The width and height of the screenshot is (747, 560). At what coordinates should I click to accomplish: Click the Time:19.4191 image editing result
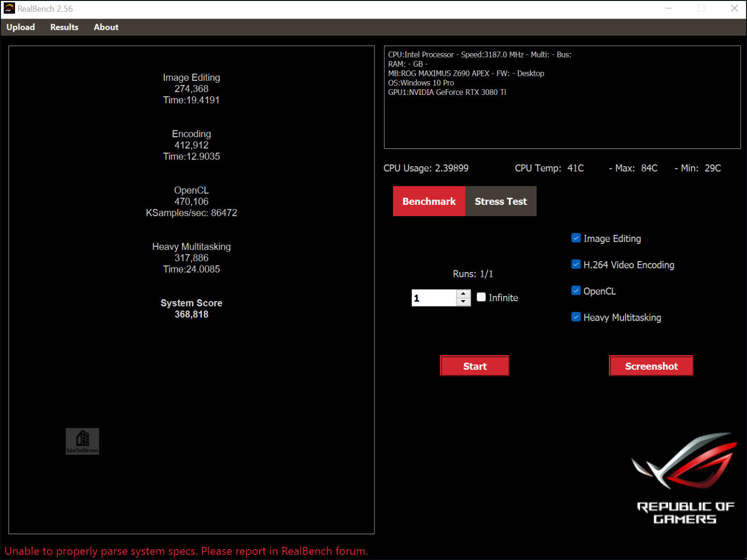[192, 100]
